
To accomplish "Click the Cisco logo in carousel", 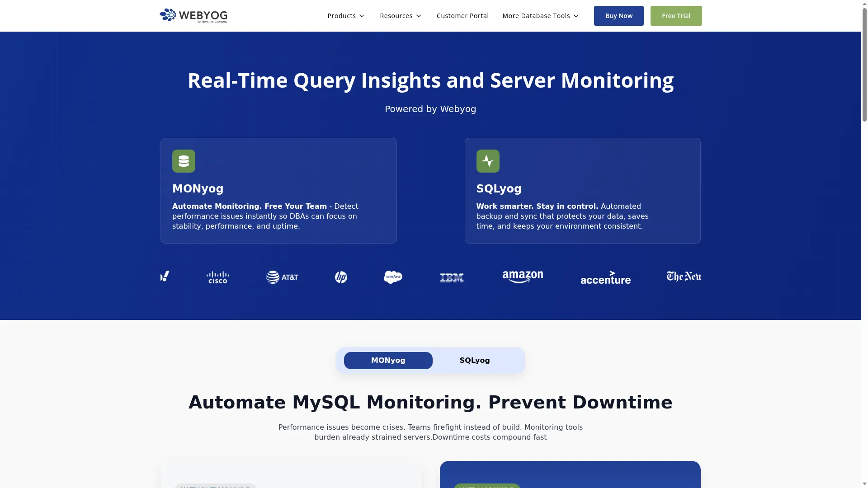I will [218, 277].
